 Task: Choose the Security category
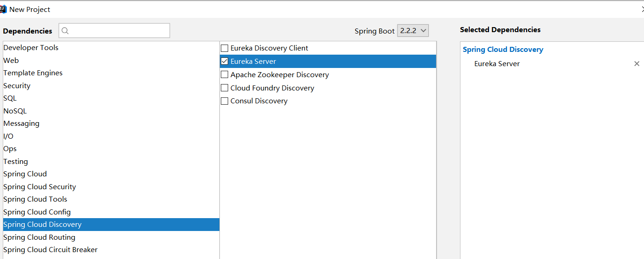111,85
